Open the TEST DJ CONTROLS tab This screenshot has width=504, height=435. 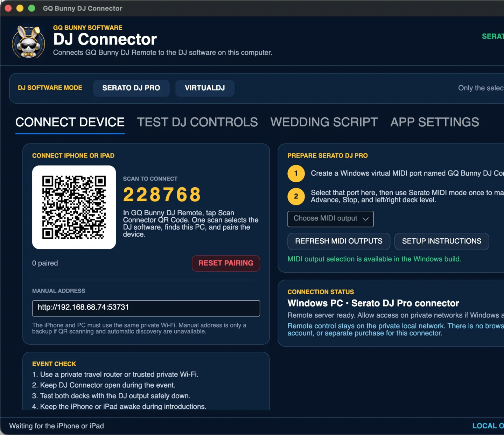[197, 122]
